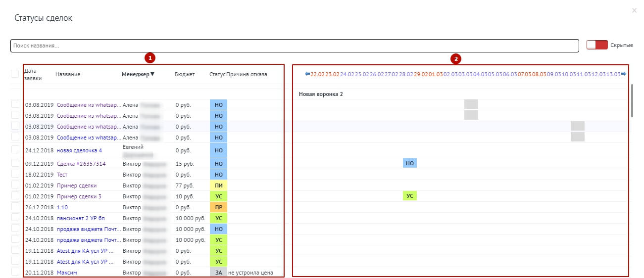Screen dimensions: 644x278
Task: Click the blue НО marker in timeline
Action: (409, 163)
